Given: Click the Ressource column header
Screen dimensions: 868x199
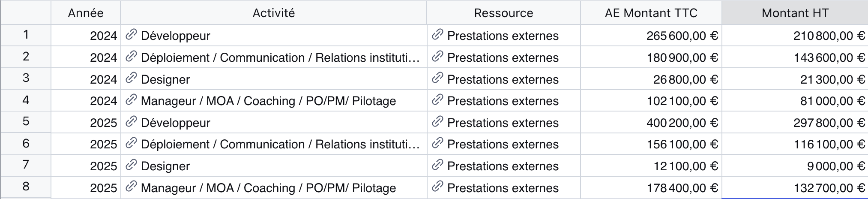Looking at the screenshot, I should coord(504,13).
